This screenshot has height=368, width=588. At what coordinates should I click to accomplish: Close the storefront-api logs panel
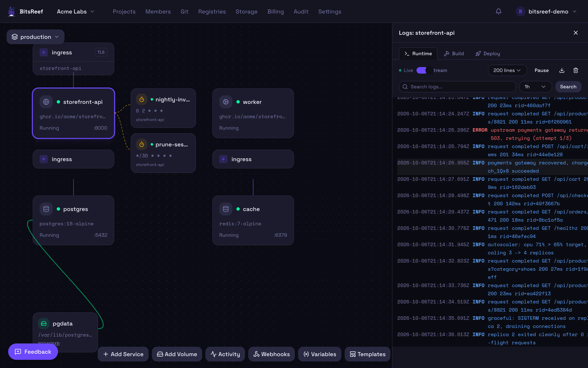coord(576,33)
